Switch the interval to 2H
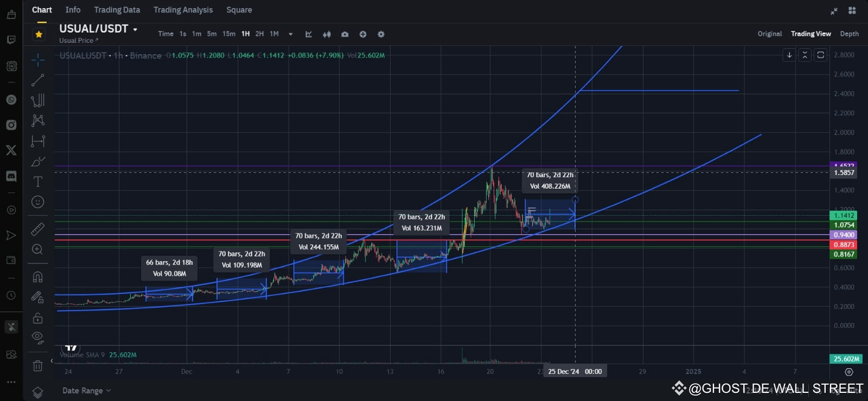Screen dimensions: 868x401 259,34
